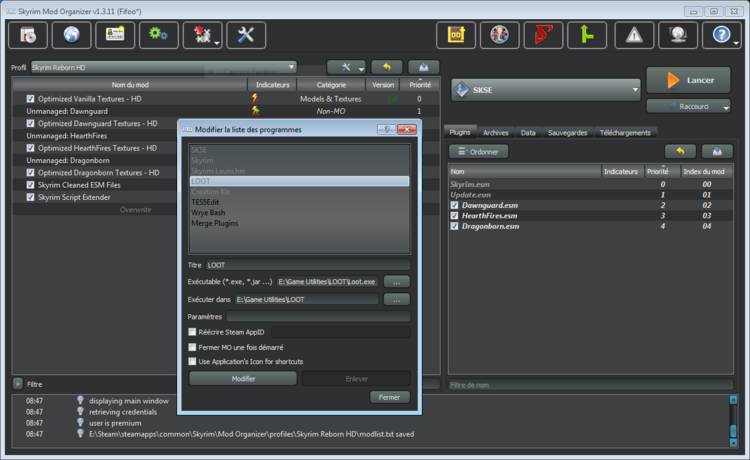Toggle Optimized Vanilla Textures - HD checkbox
This screenshot has height=460, width=750.
[x=31, y=99]
